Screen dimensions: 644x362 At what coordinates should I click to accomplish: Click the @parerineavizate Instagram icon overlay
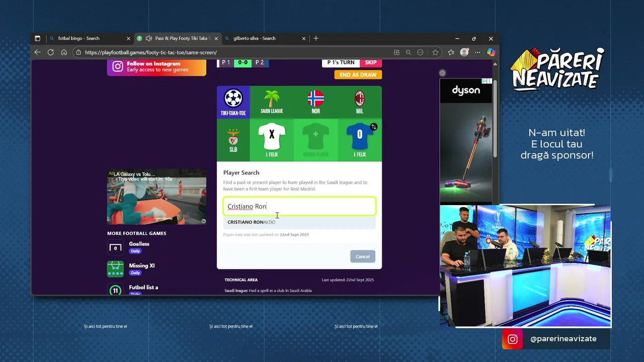(512, 339)
